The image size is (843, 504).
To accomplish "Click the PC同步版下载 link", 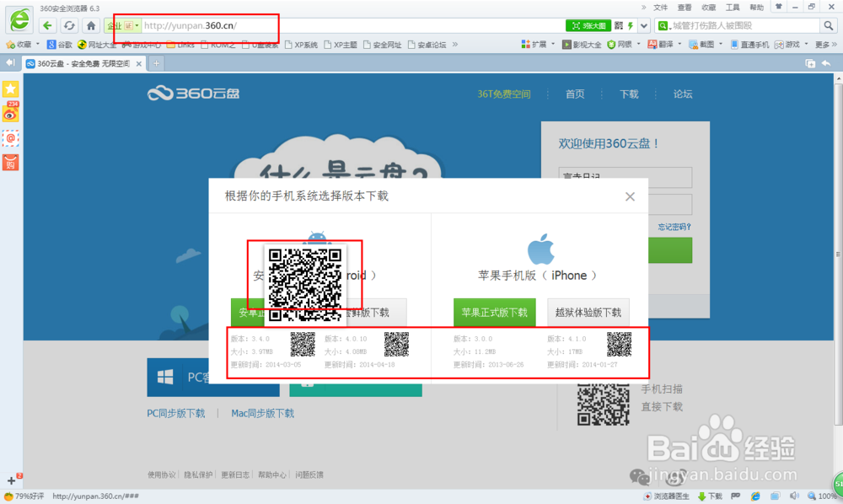I will pyautogui.click(x=176, y=413).
